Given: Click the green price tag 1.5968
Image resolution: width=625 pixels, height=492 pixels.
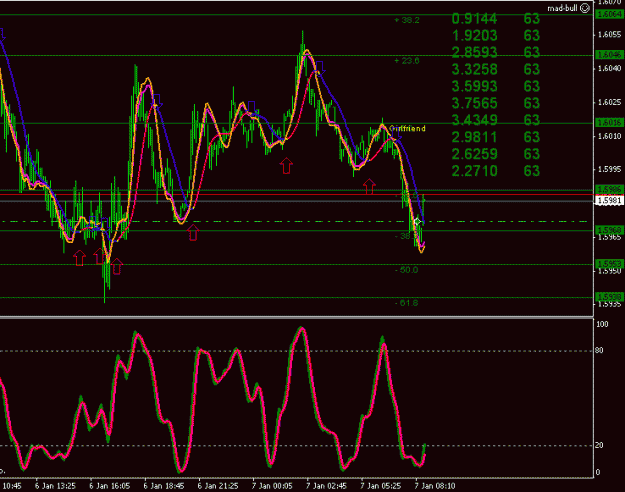Looking at the screenshot, I should 609,230.
